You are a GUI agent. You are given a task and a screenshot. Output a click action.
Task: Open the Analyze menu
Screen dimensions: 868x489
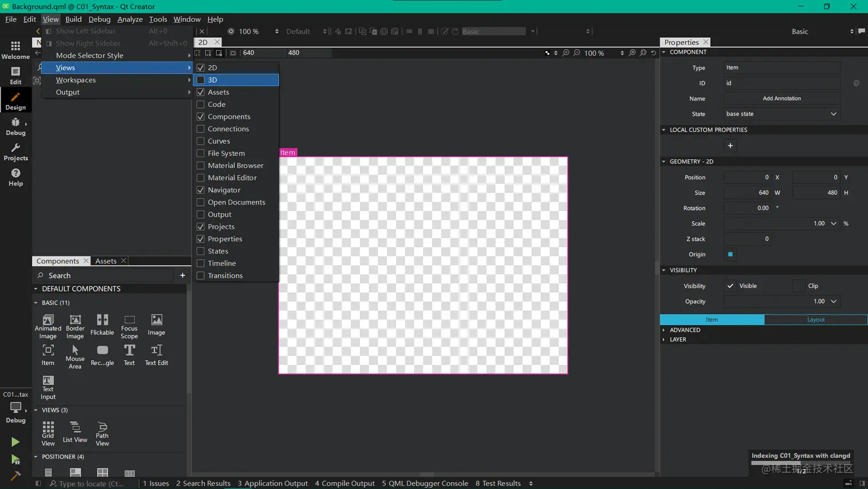point(130,19)
